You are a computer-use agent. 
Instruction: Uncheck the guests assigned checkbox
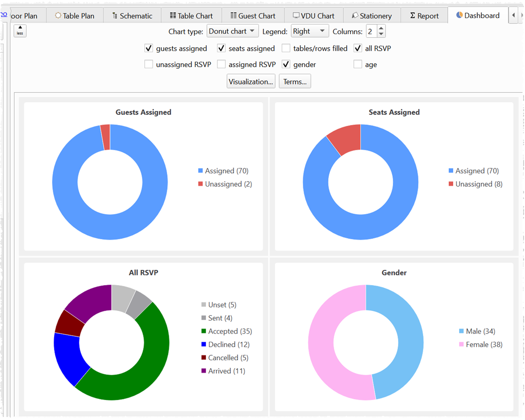(x=149, y=49)
